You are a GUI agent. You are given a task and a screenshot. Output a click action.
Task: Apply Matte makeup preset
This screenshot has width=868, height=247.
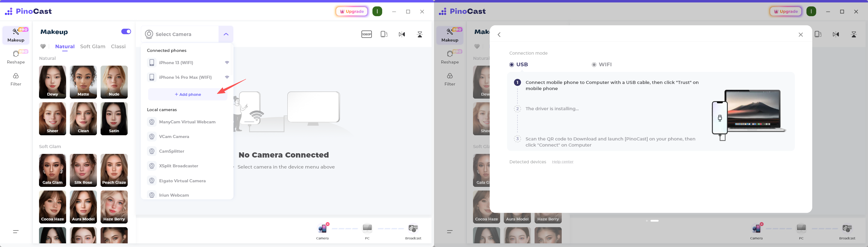(83, 82)
